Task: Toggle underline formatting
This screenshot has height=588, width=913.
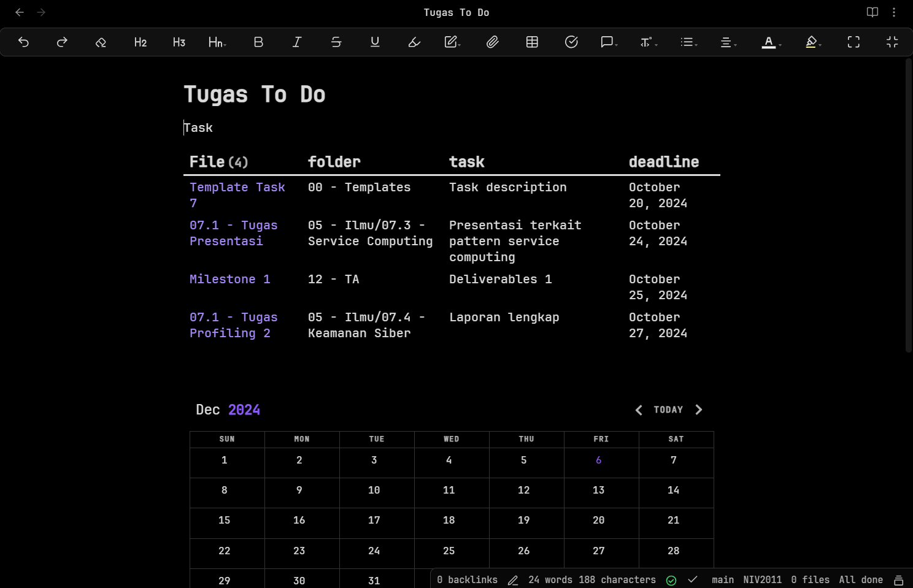Action: click(375, 42)
